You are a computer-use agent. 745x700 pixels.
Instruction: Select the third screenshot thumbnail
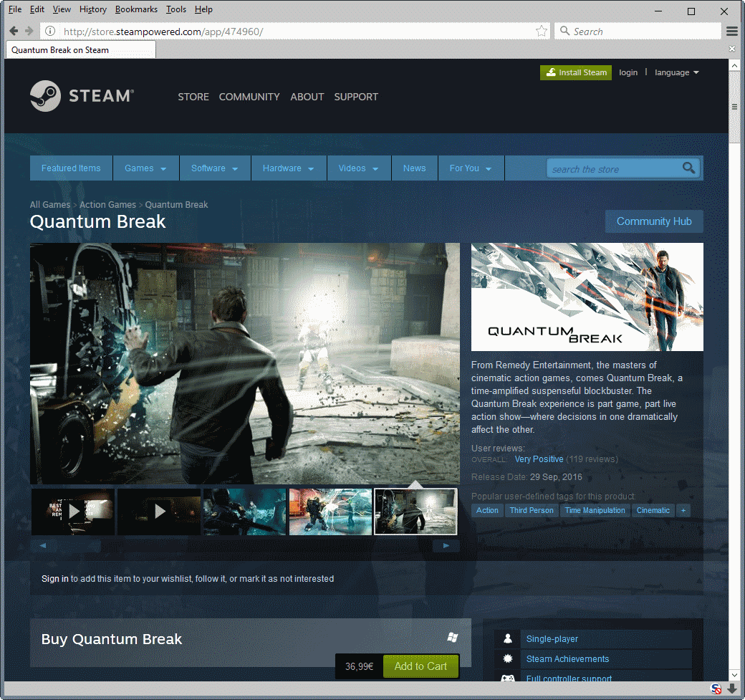click(245, 512)
